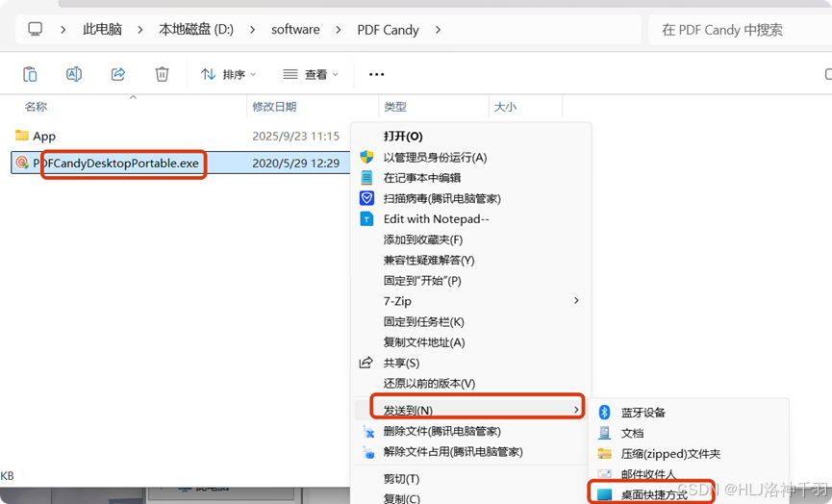The width and height of the screenshot is (832, 504).
Task: Open the 排序 sort dropdown
Action: point(229,74)
